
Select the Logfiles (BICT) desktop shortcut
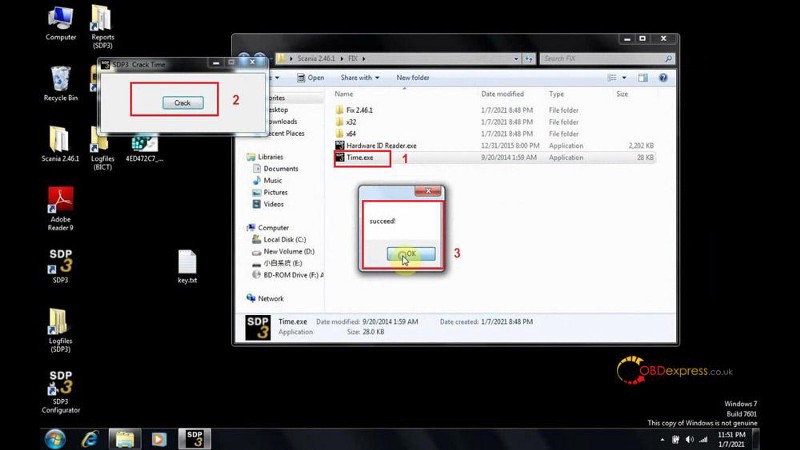coord(103,148)
